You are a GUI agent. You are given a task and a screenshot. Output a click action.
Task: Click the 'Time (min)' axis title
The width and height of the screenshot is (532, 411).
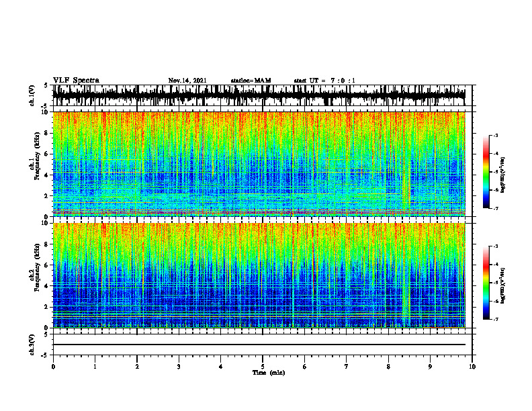(269, 373)
